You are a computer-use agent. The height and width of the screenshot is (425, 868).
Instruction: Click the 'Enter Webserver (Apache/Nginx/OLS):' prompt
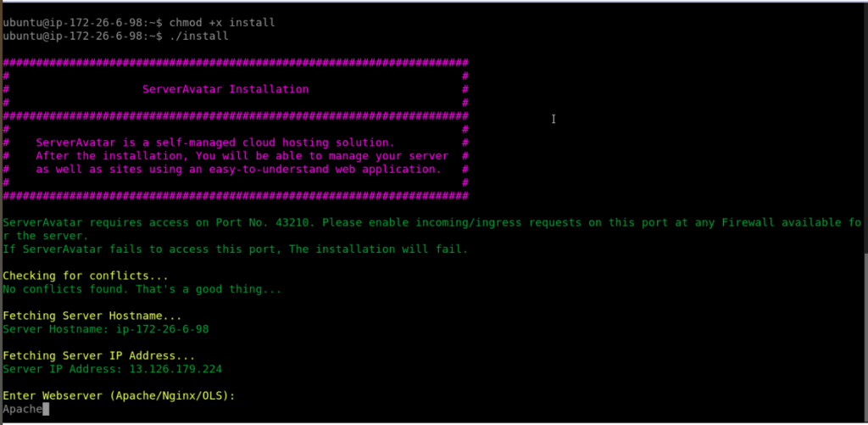[119, 395]
